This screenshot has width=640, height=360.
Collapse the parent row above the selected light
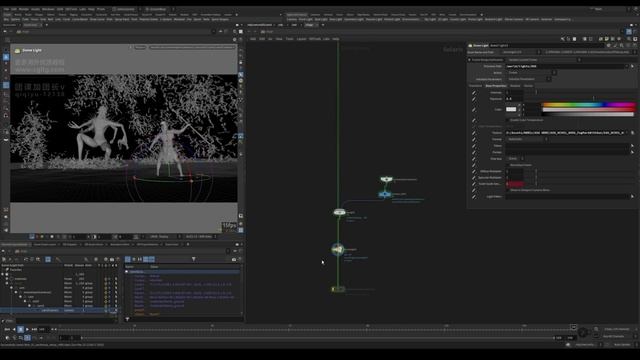(x=29, y=306)
